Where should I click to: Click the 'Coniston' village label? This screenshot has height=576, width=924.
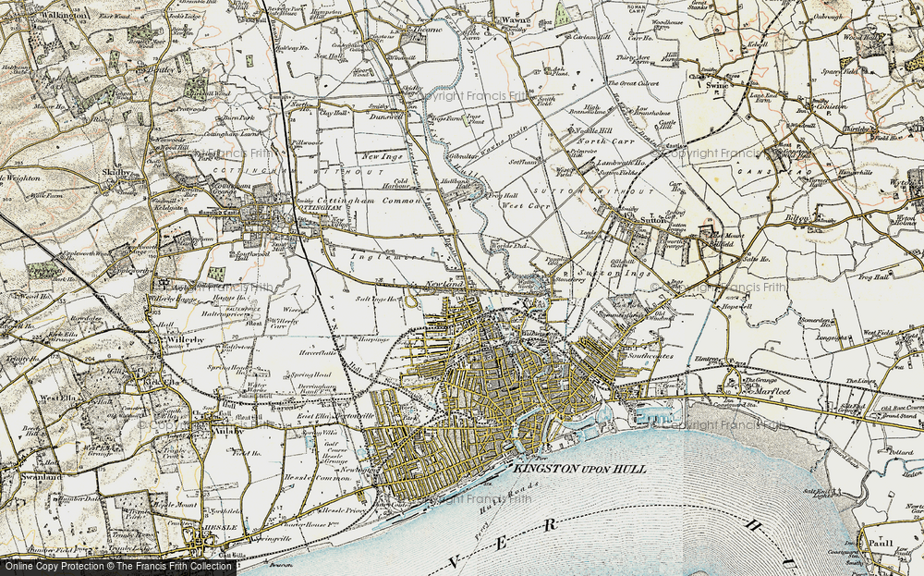(831, 106)
